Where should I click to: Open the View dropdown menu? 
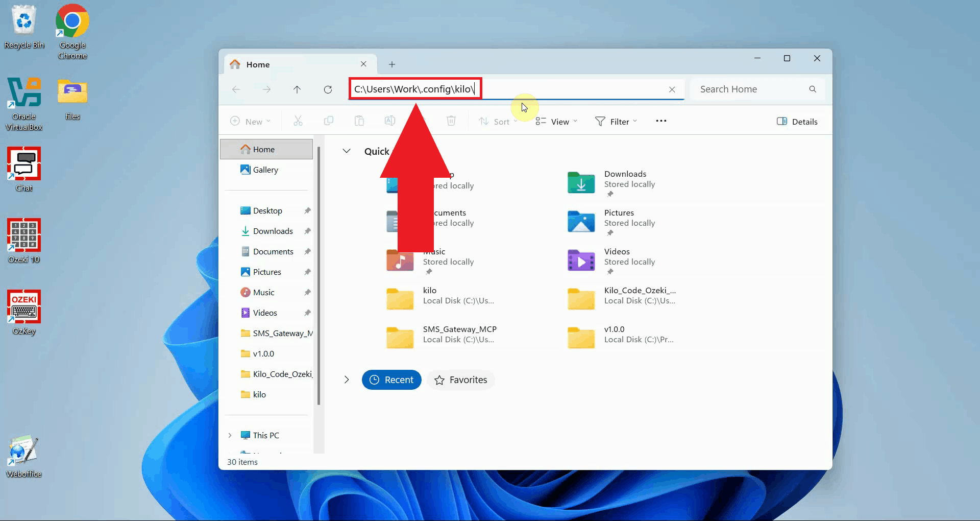556,121
